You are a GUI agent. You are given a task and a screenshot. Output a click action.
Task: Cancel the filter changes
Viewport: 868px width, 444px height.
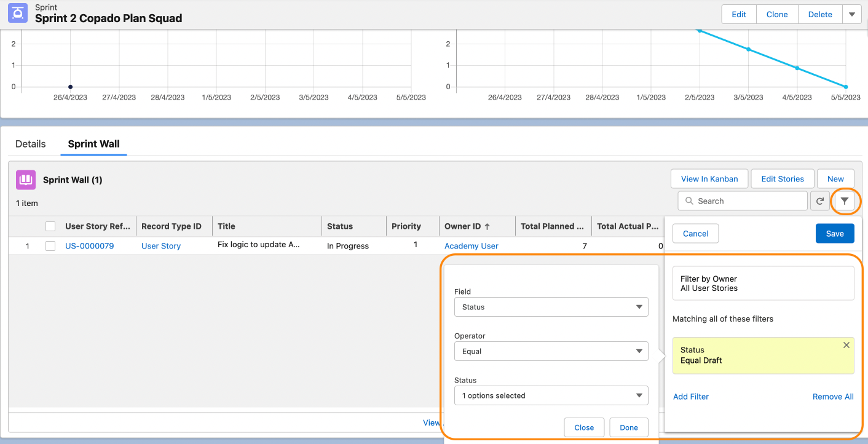[x=696, y=234]
